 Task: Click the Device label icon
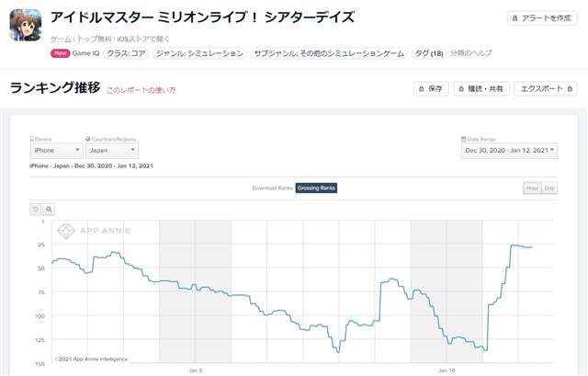coord(32,139)
